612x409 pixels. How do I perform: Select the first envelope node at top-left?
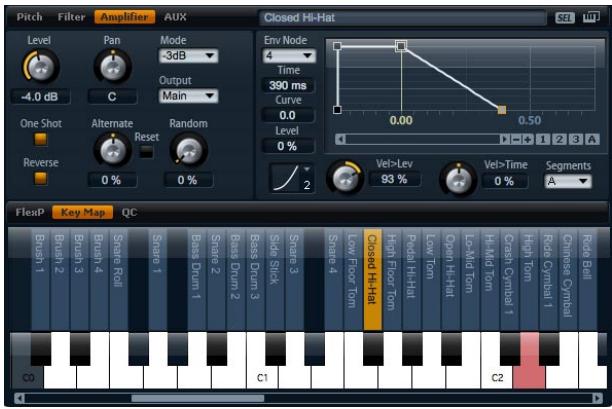pos(337,46)
